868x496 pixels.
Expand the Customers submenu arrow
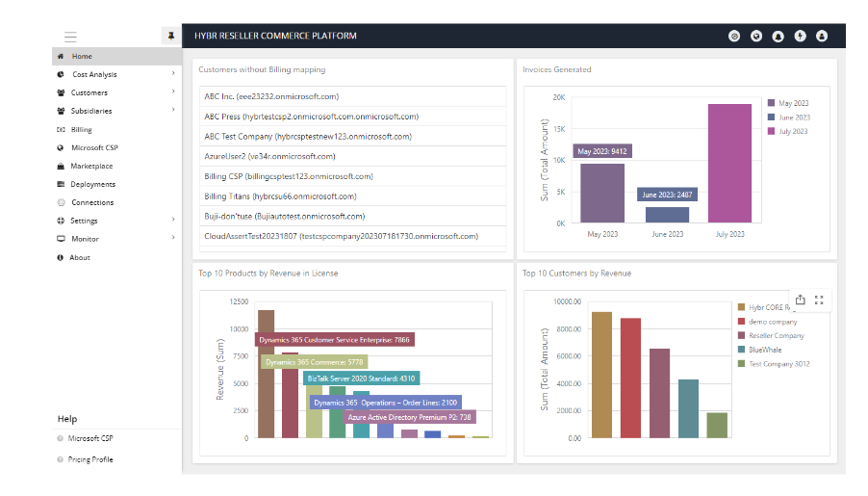pos(173,92)
